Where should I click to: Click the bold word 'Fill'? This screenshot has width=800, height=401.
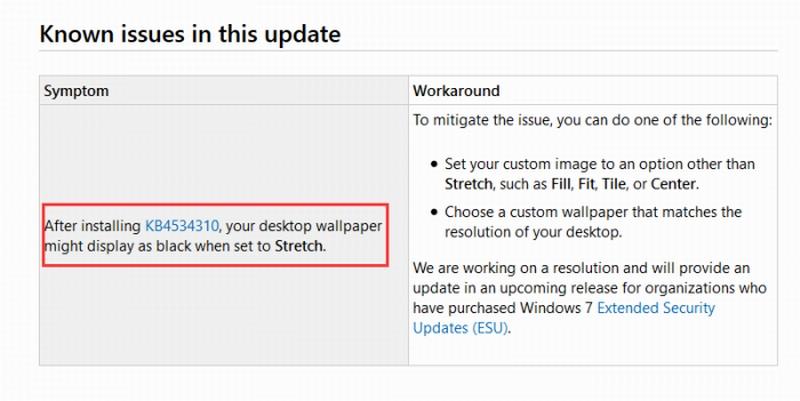561,184
